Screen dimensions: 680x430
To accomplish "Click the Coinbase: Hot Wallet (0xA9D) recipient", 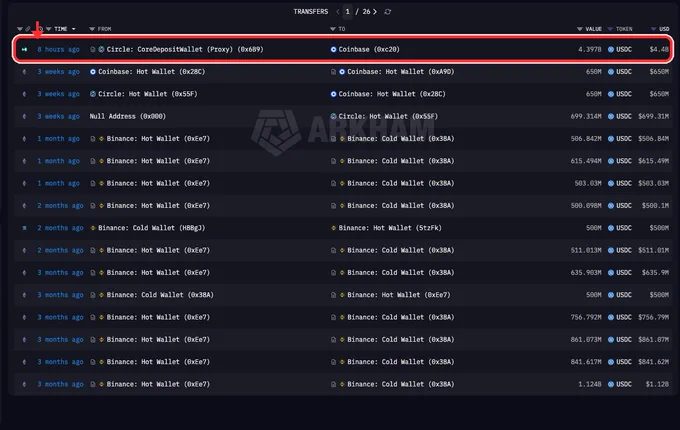I will [x=401, y=72].
